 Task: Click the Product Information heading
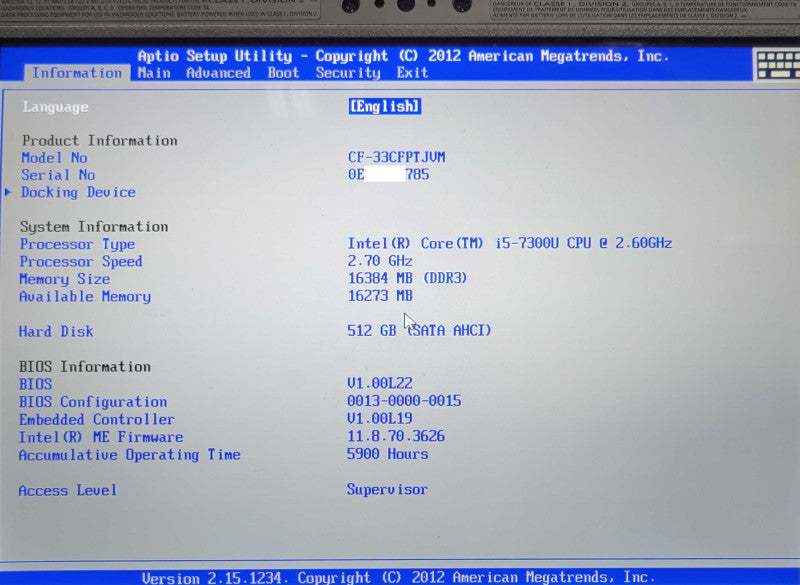99,141
